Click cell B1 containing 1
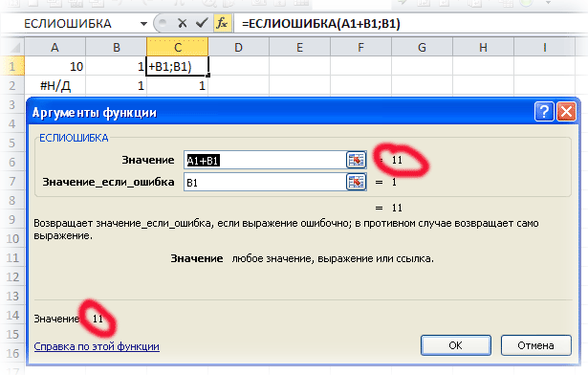Screen dimensions: 588x375 tap(117, 66)
